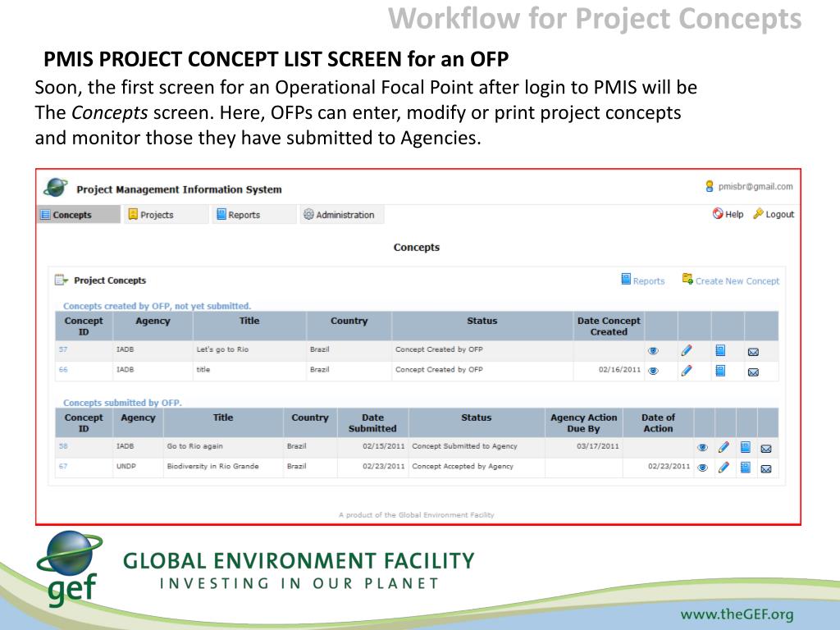Open the report icon for concept 57

coord(720,351)
